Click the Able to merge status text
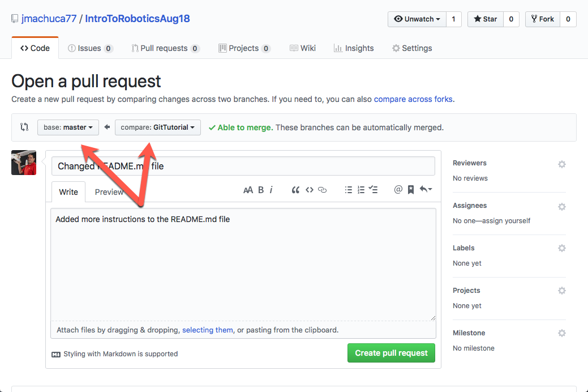588x392 pixels. (245, 127)
